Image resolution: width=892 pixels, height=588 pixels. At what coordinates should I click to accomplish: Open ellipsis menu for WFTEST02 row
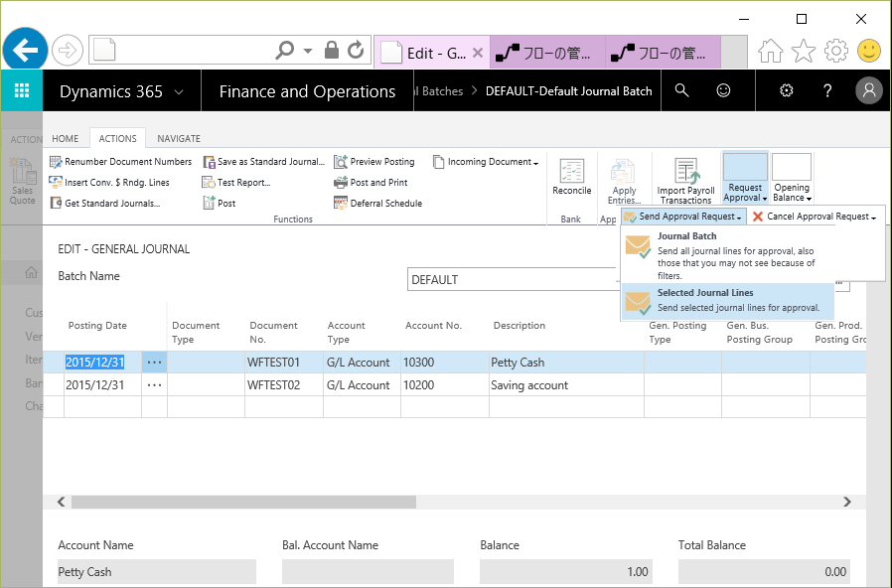point(154,385)
